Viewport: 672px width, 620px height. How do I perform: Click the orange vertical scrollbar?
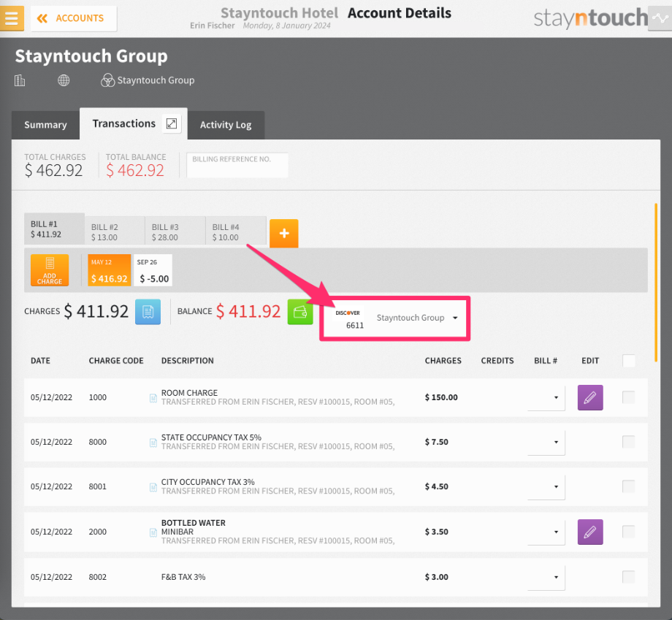(656, 283)
